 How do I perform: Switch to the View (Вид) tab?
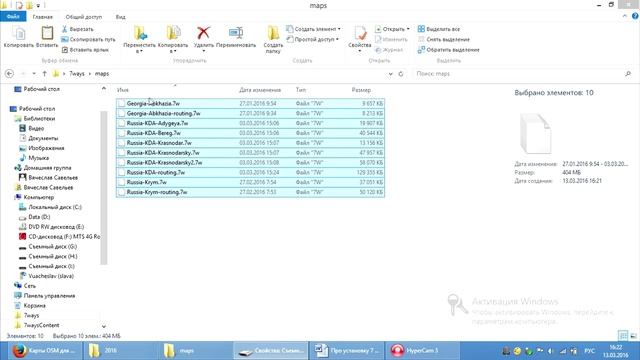[x=120, y=17]
